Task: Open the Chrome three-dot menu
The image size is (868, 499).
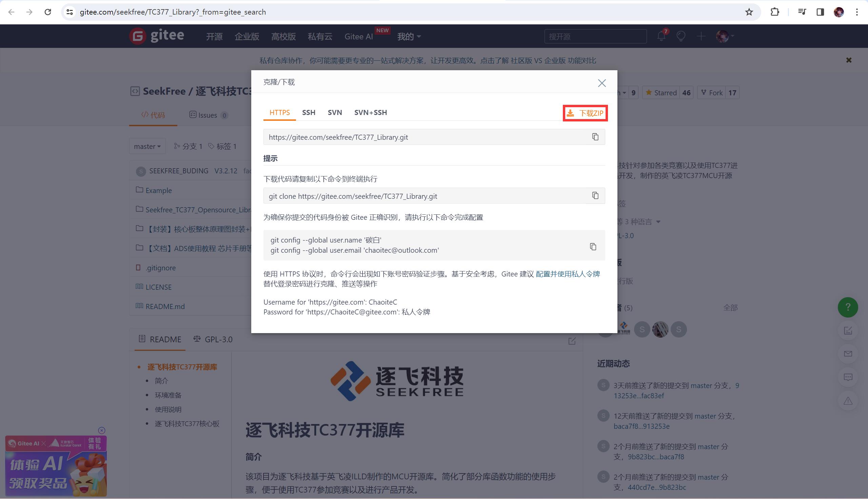Action: click(857, 12)
